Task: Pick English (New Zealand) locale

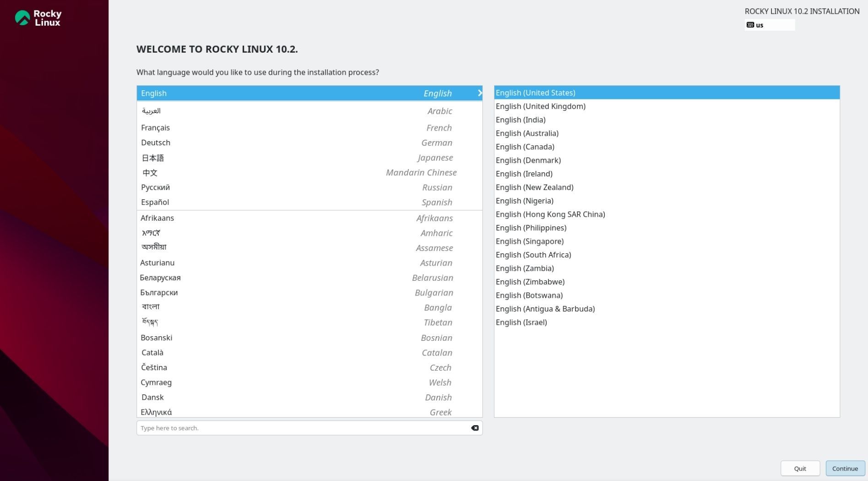Action: 667,187
